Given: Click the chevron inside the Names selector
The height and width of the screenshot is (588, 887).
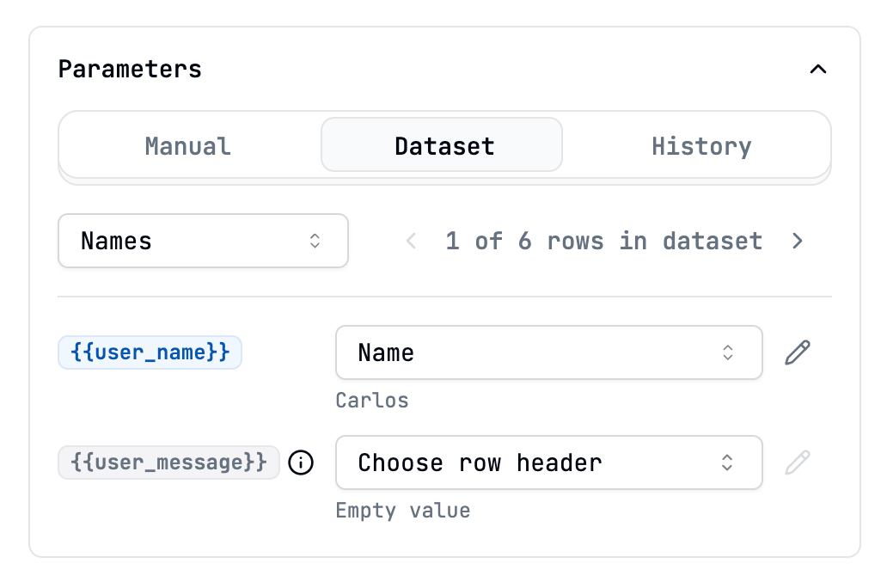Looking at the screenshot, I should 315,241.
